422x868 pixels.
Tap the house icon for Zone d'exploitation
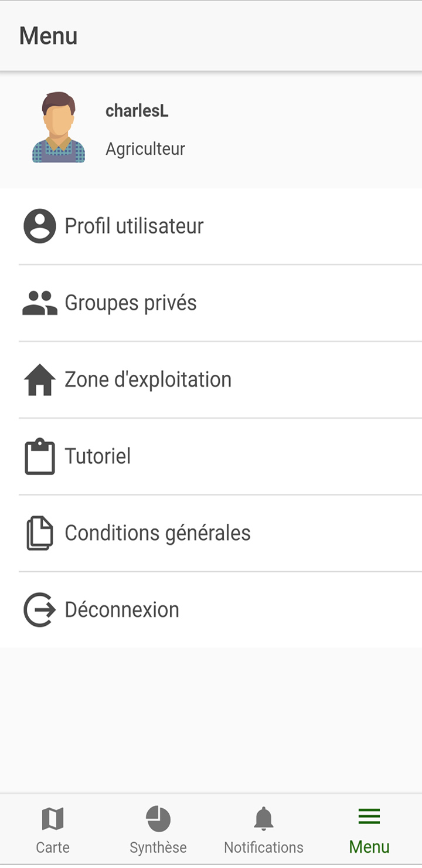[x=40, y=379]
